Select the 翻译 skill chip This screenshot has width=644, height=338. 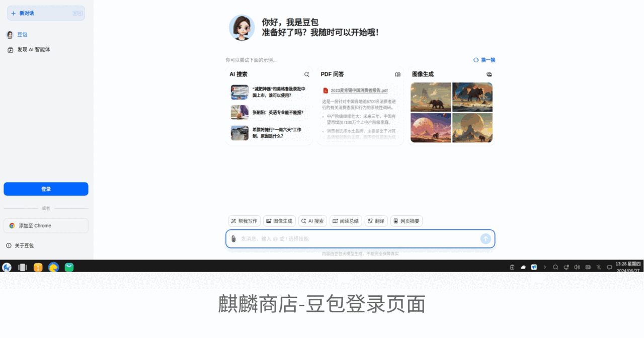pyautogui.click(x=376, y=221)
